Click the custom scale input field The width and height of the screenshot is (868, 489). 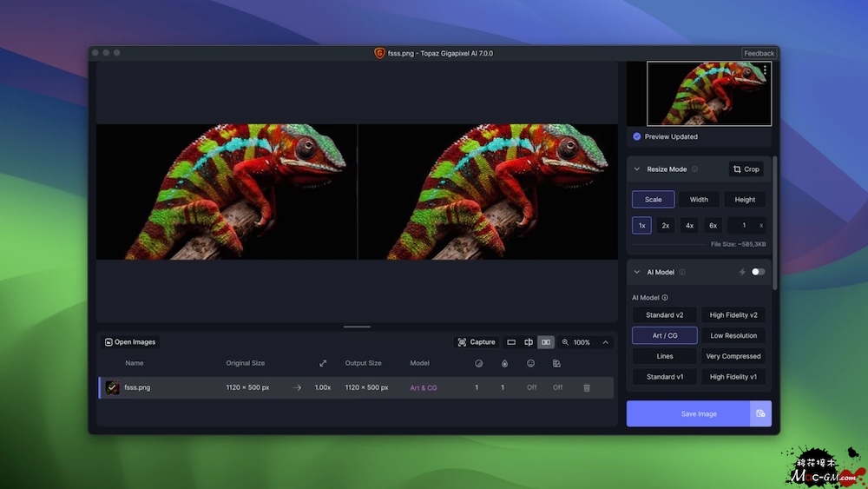pyautogui.click(x=746, y=226)
